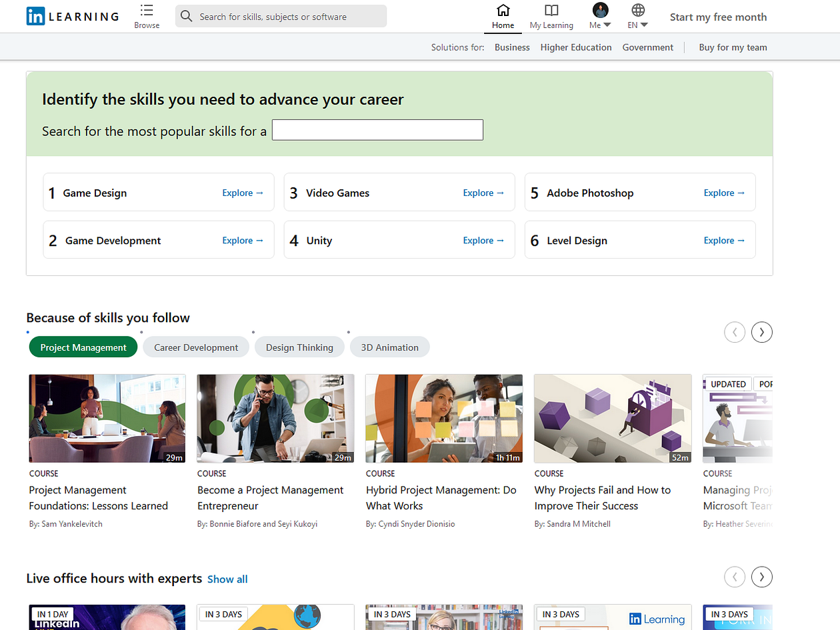Explore the Game Development skill
840x630 pixels.
pos(243,241)
